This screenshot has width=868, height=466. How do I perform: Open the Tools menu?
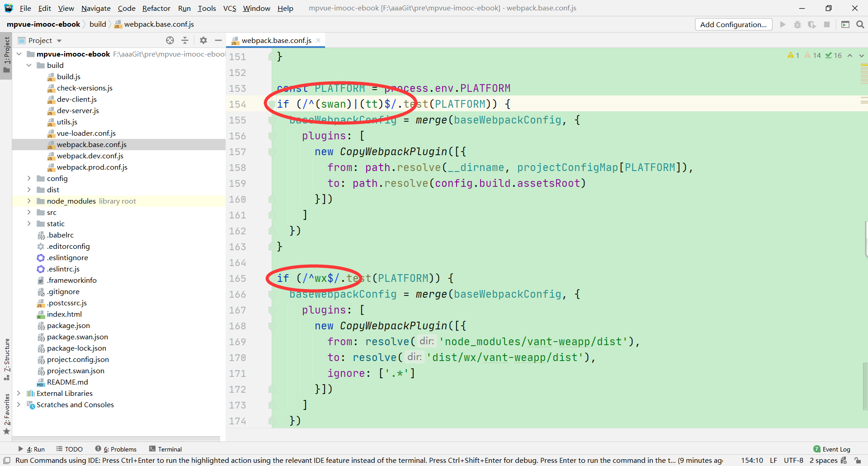pyautogui.click(x=207, y=8)
